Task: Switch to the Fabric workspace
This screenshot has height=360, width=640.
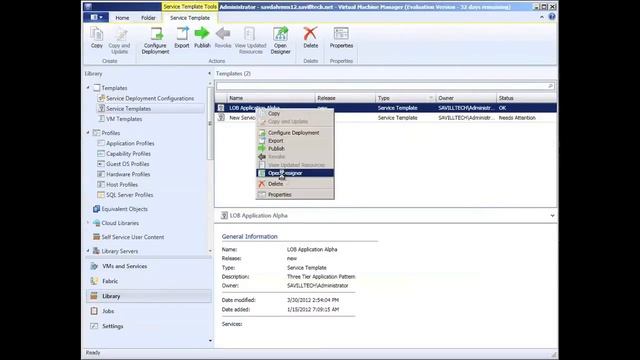Action: pyautogui.click(x=149, y=281)
